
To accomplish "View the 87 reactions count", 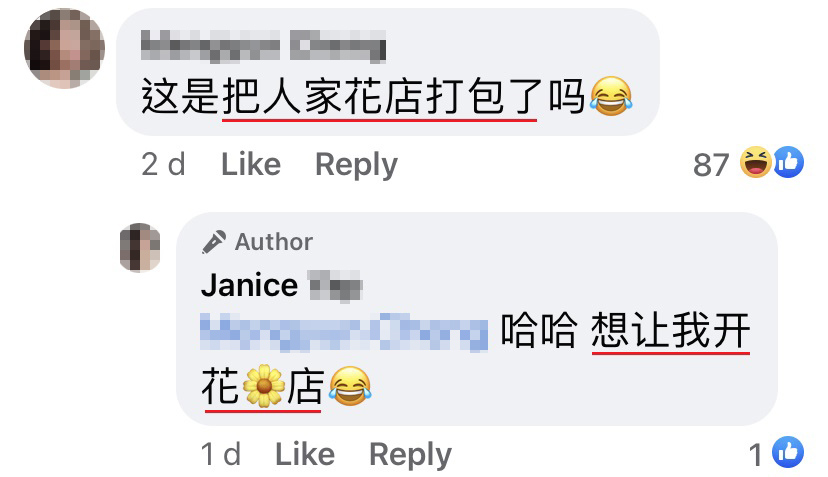I will (x=711, y=165).
